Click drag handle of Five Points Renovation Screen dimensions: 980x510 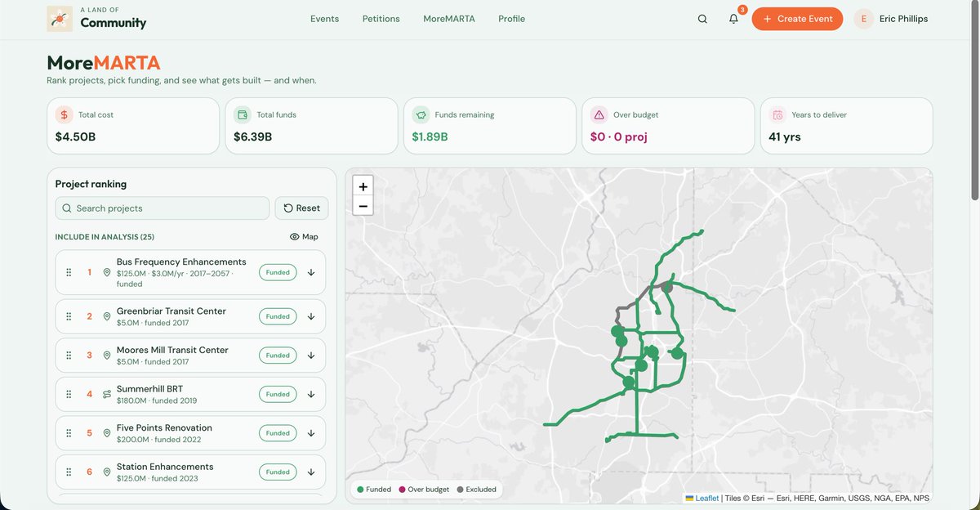[x=69, y=433]
